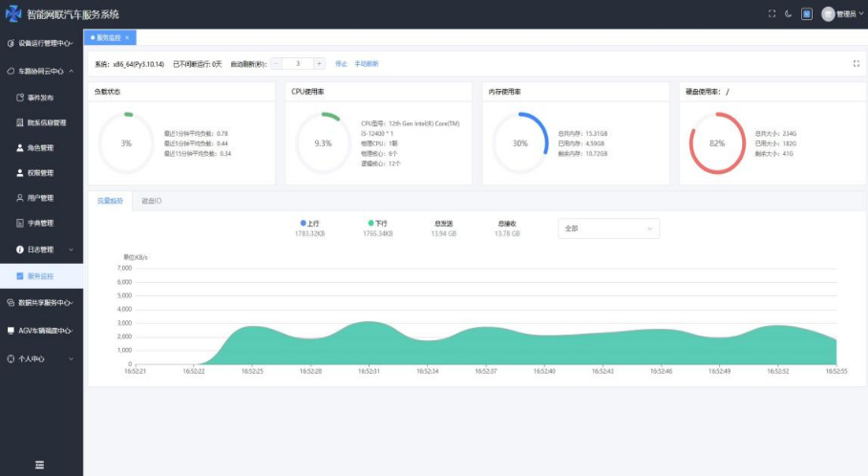Collapse the sidebar using the bottom menu icon
The image size is (868, 476).
[40, 465]
